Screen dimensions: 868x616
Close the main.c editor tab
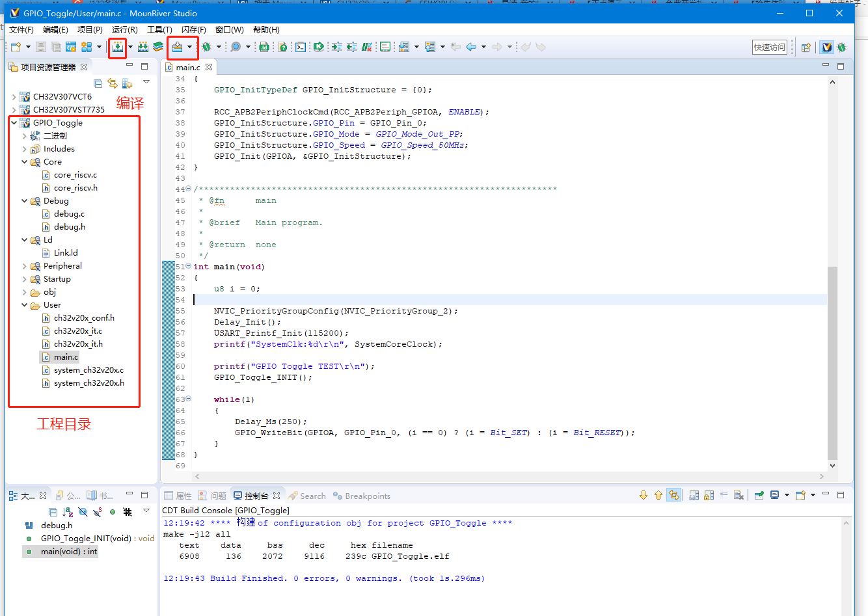[x=209, y=67]
